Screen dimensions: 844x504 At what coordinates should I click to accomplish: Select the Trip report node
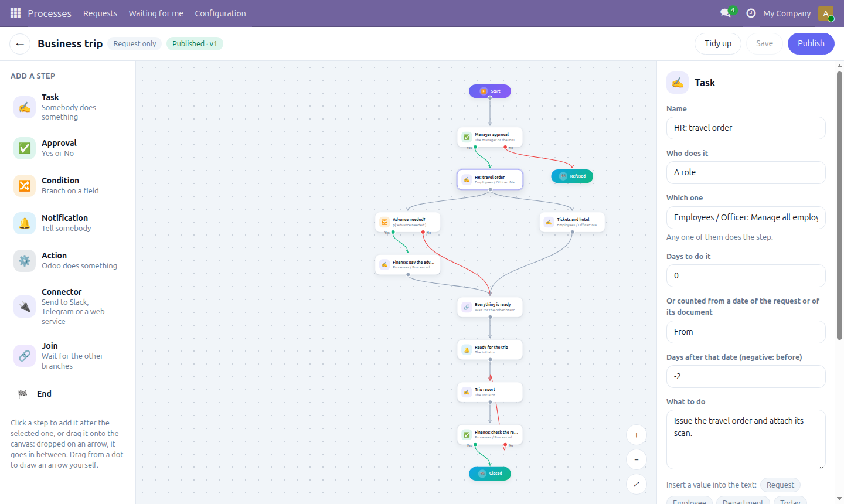[490, 392]
